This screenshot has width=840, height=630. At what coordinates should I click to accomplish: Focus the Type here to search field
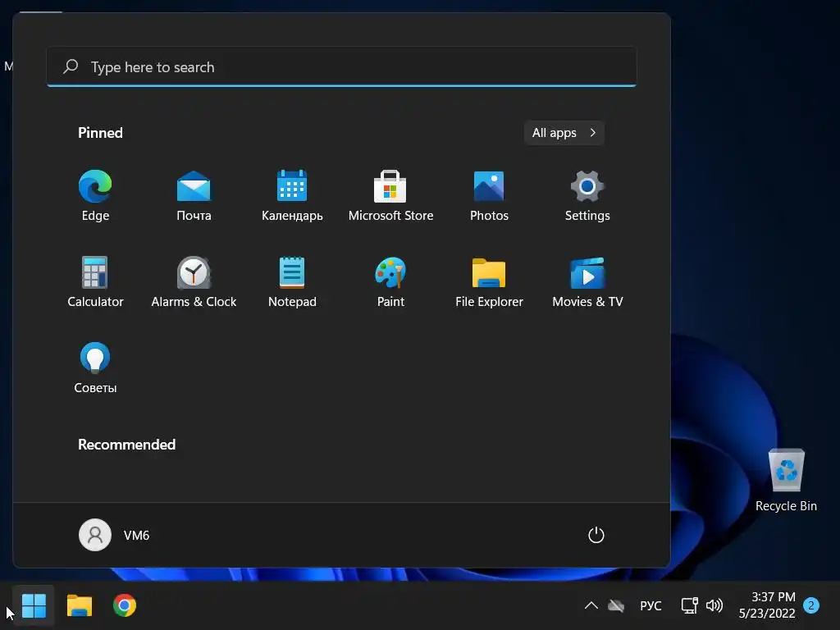pyautogui.click(x=341, y=67)
